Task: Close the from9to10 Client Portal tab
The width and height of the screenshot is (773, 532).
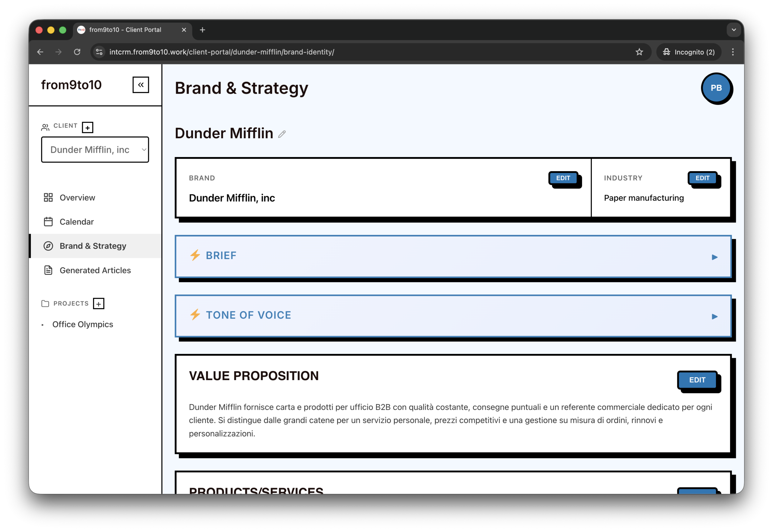Action: coord(184,30)
